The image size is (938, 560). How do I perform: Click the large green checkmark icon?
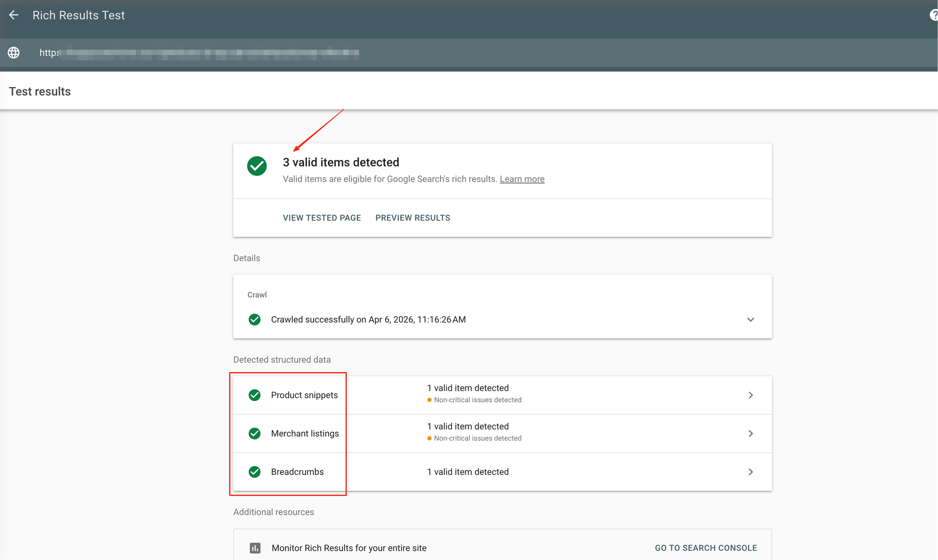(x=257, y=166)
